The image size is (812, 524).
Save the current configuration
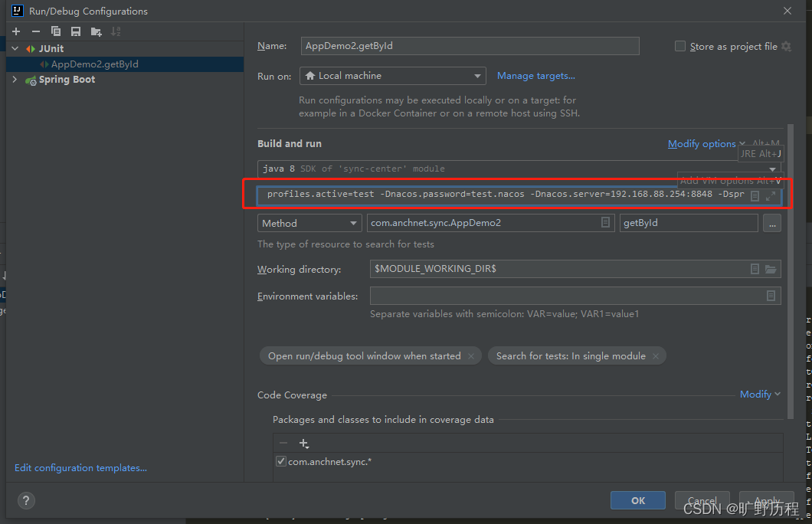point(74,31)
